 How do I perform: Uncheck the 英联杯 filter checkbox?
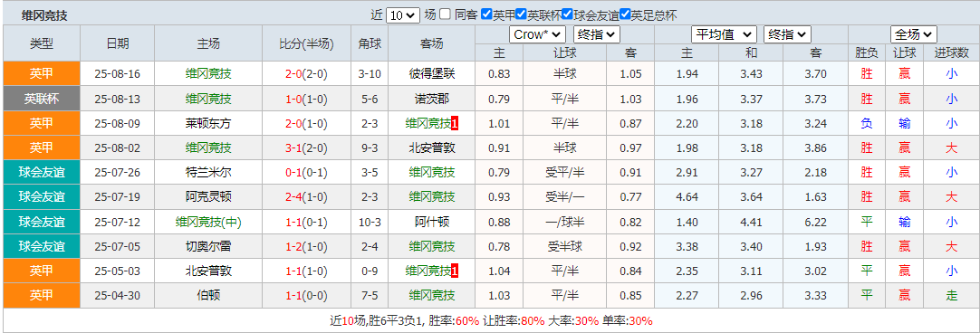(x=522, y=14)
